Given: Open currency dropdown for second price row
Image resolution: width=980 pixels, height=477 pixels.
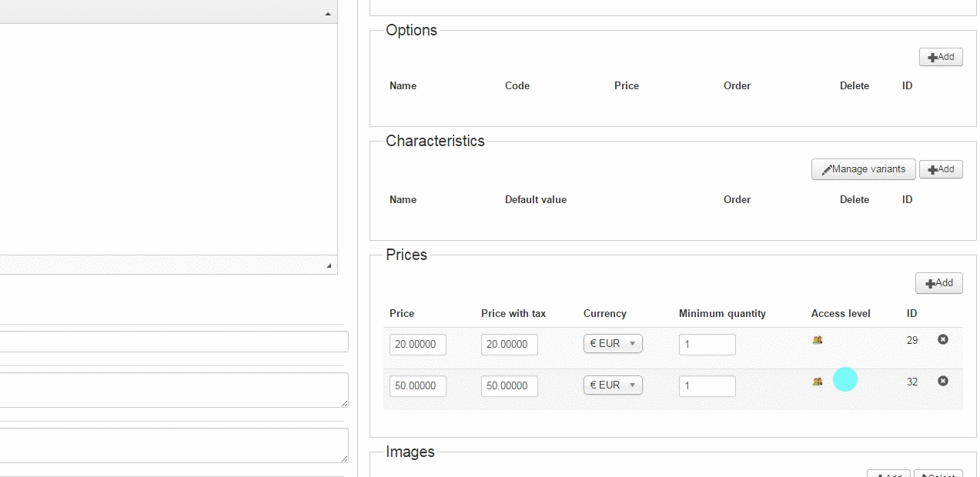Looking at the screenshot, I should coord(613,385).
